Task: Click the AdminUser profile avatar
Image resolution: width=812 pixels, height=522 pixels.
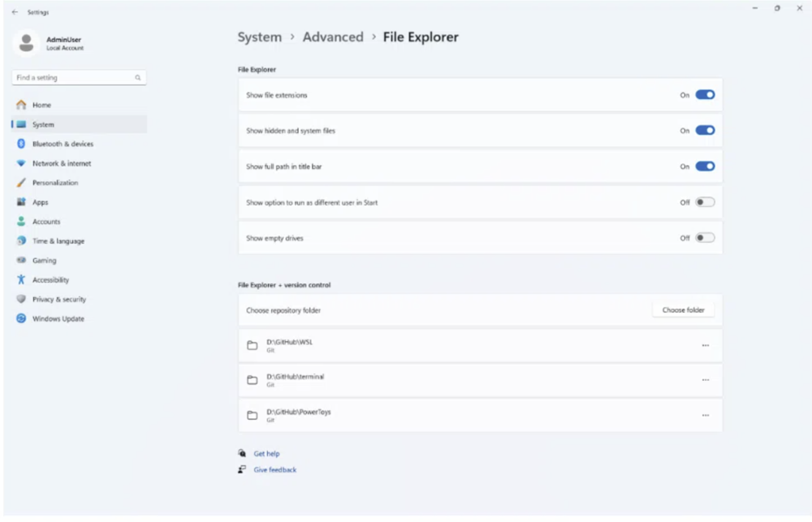Action: [x=26, y=43]
